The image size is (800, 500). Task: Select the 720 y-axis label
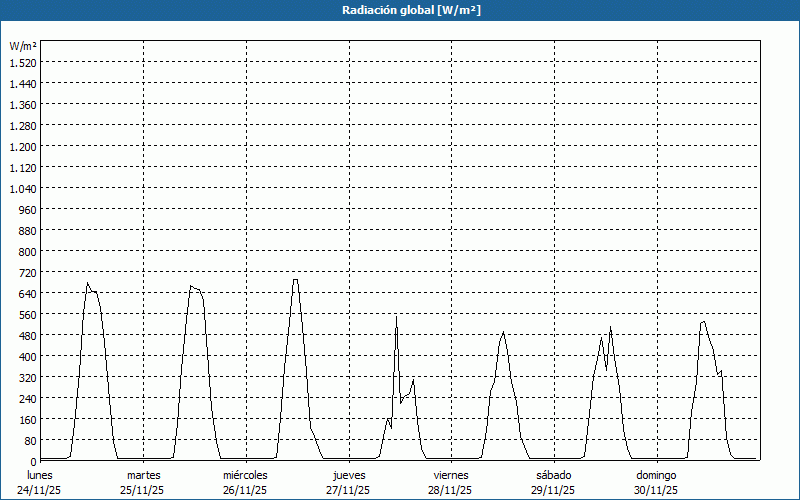coord(28,273)
